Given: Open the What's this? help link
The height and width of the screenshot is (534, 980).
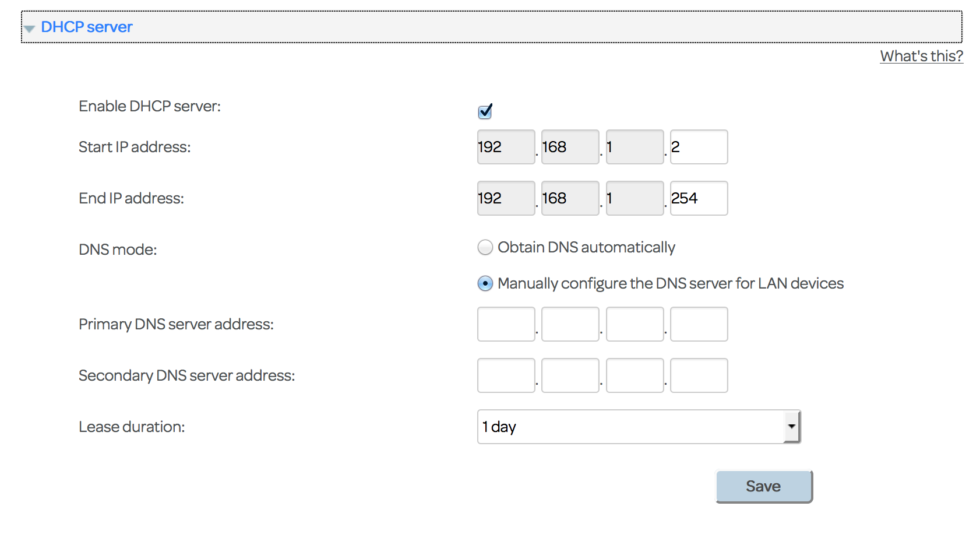Looking at the screenshot, I should click(x=921, y=56).
